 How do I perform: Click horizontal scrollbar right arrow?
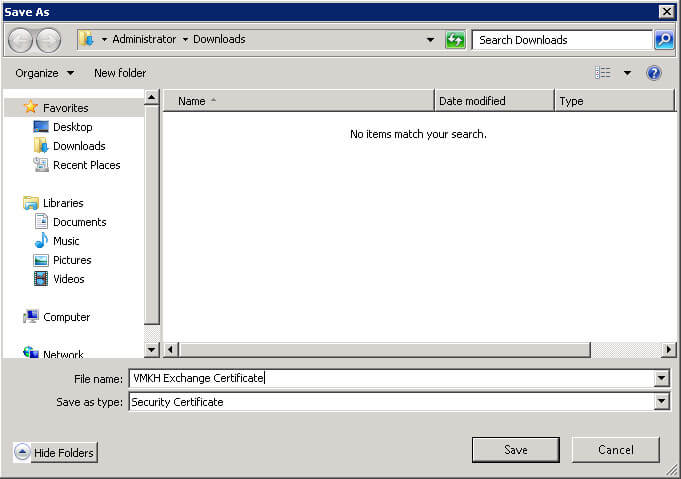(x=668, y=350)
